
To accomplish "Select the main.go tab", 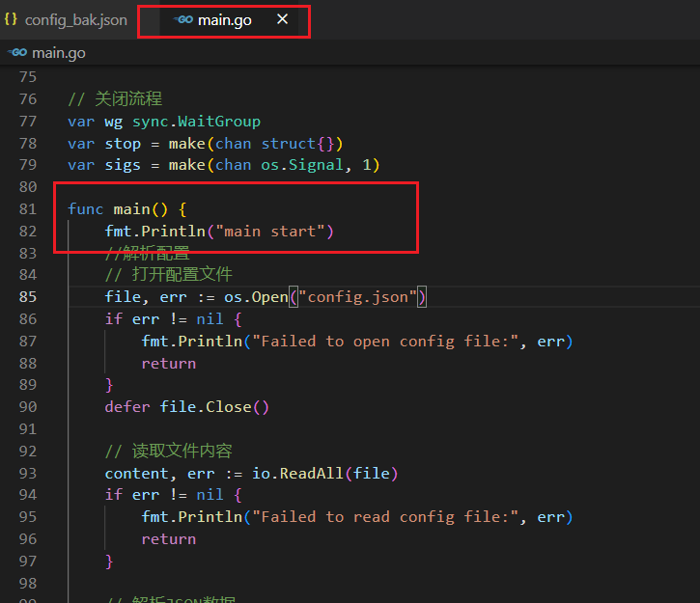I will [x=224, y=19].
